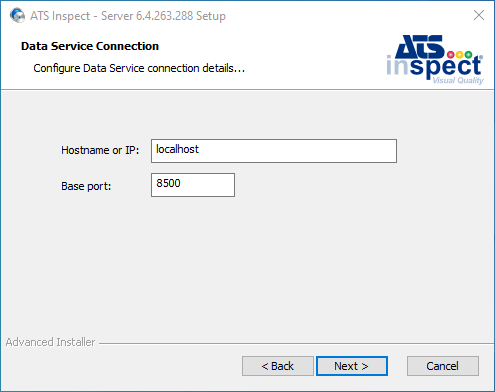Screen dimensions: 495x392
Task: Click the Advanced Installer caption
Action: pyautogui.click(x=50, y=342)
